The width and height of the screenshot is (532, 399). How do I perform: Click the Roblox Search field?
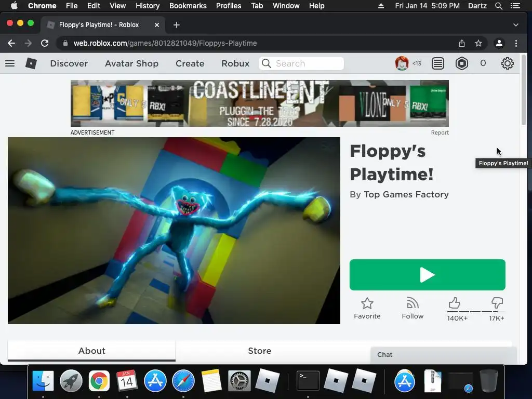pyautogui.click(x=301, y=63)
